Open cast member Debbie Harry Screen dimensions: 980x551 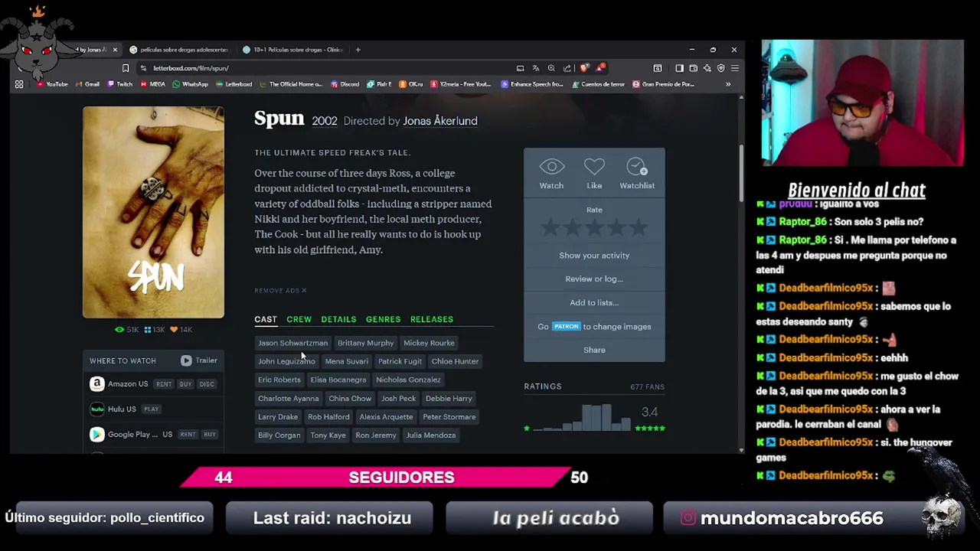pos(449,399)
